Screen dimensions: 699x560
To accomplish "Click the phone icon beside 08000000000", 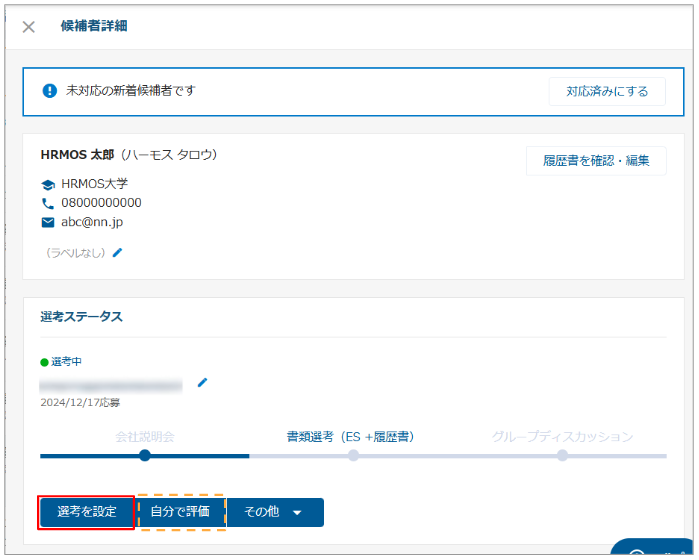I will pos(48,203).
